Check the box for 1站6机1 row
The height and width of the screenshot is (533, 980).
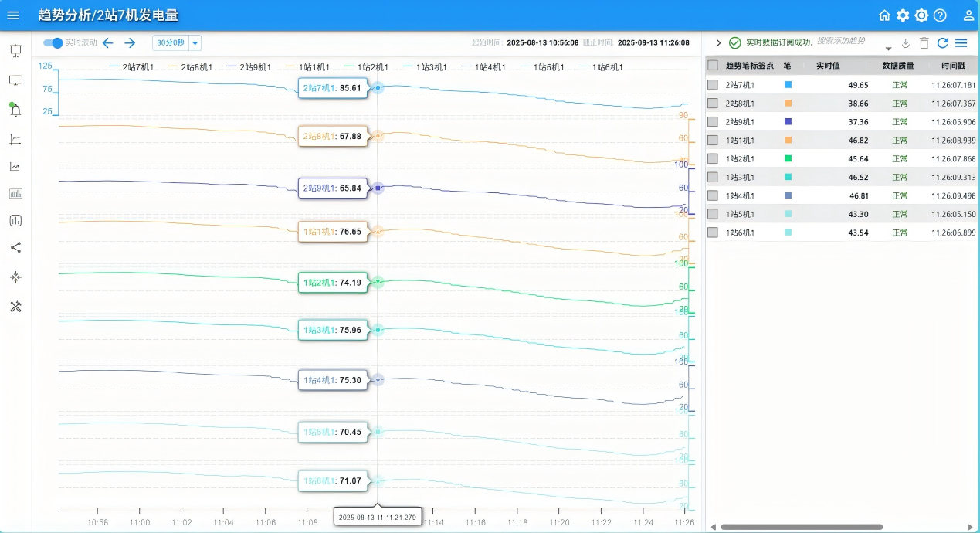(713, 233)
